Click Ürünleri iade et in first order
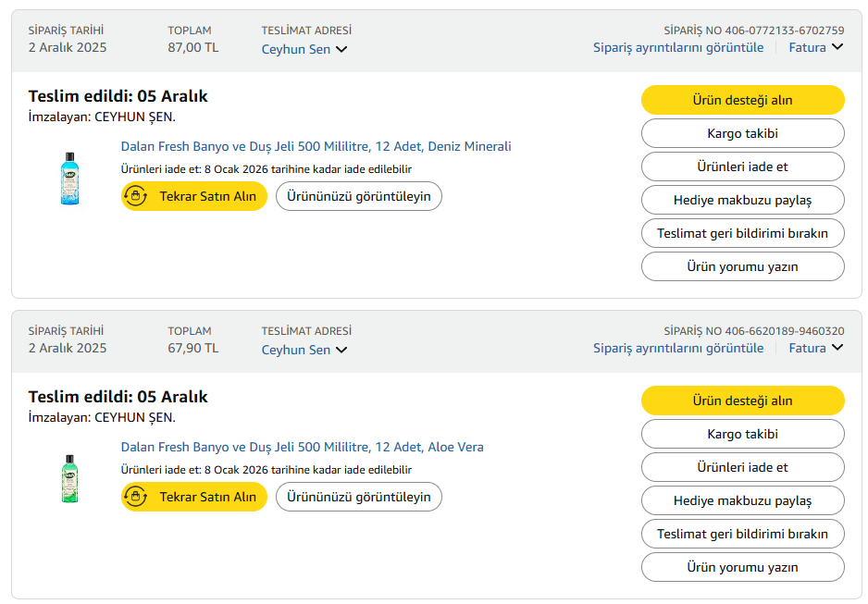This screenshot has width=868, height=604. point(743,166)
